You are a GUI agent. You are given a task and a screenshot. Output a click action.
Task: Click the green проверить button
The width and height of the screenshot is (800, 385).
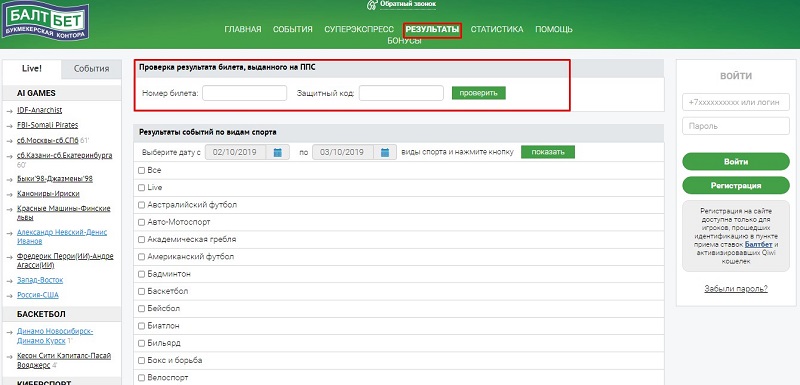coord(479,93)
